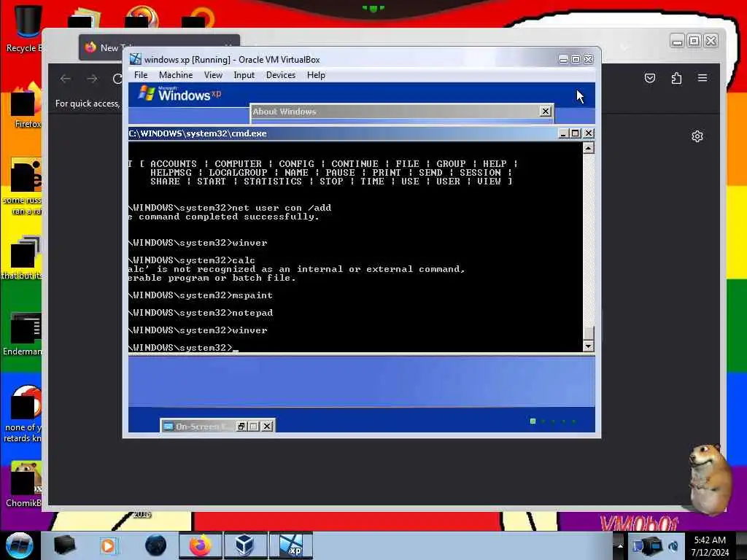Screen dimensions: 747x560
Task: Open the taskbar clock showing 5:42 AM
Action: [710, 546]
